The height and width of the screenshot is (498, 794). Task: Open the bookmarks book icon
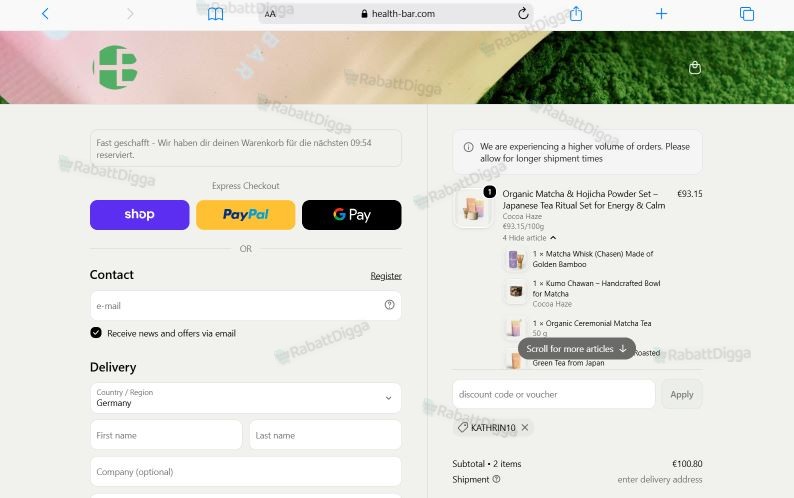[215, 14]
